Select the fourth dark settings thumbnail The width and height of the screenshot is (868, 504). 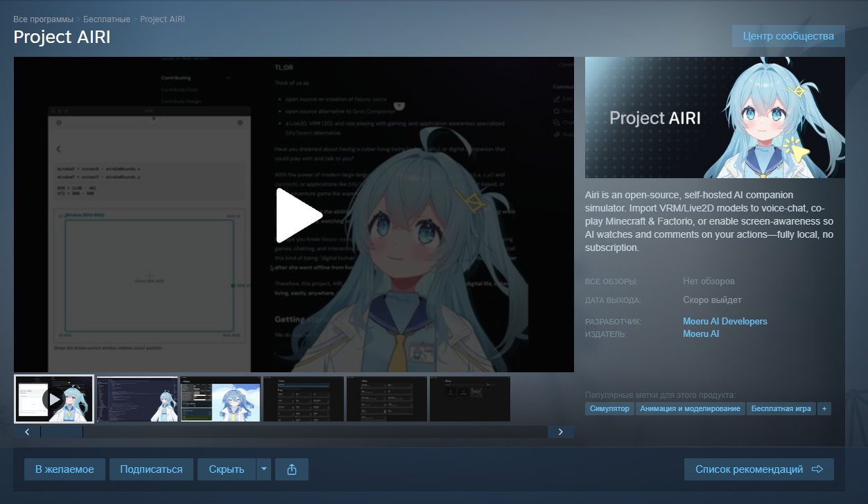(x=304, y=399)
